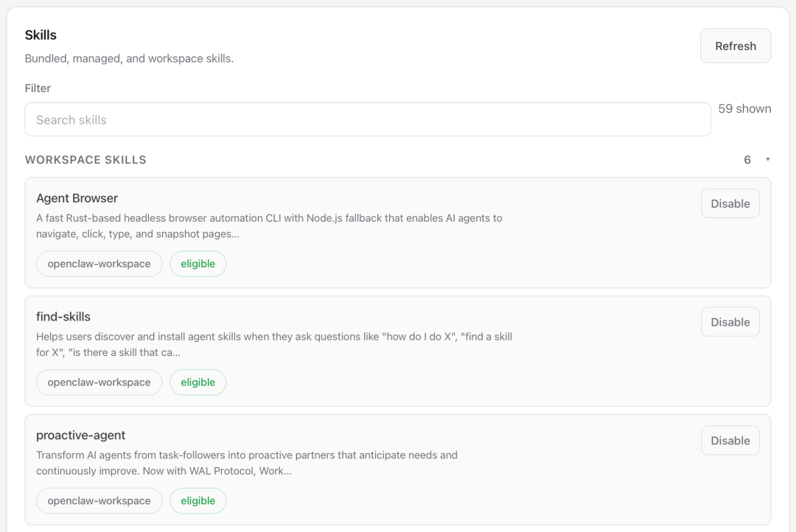The width and height of the screenshot is (796, 532).
Task: Disable the proactive-agent skill
Action: tap(730, 441)
